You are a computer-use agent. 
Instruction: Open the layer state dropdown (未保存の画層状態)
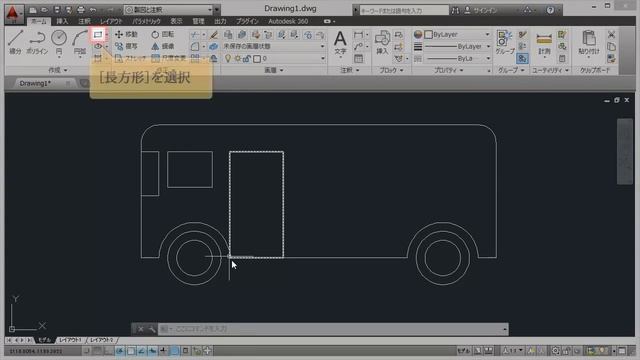(x=274, y=47)
